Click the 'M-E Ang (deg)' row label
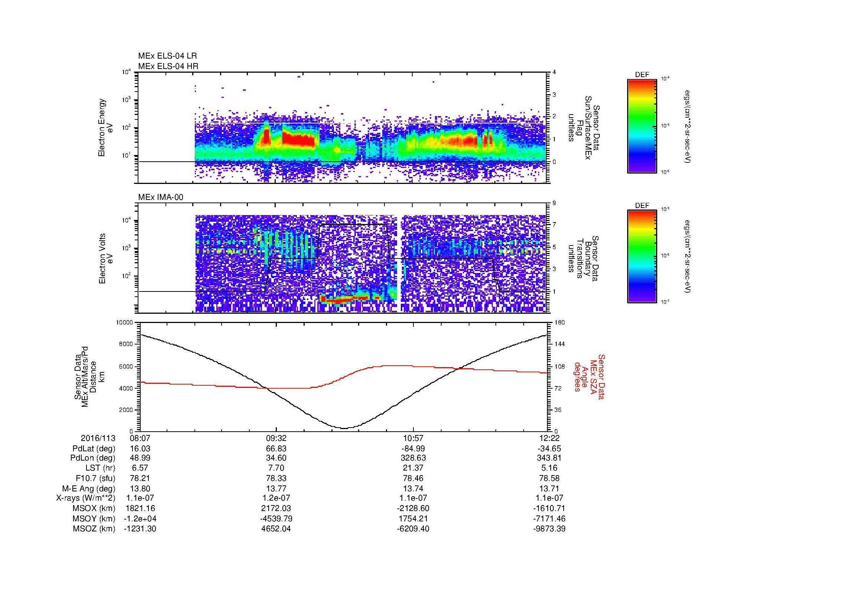868x613 pixels. 89,488
